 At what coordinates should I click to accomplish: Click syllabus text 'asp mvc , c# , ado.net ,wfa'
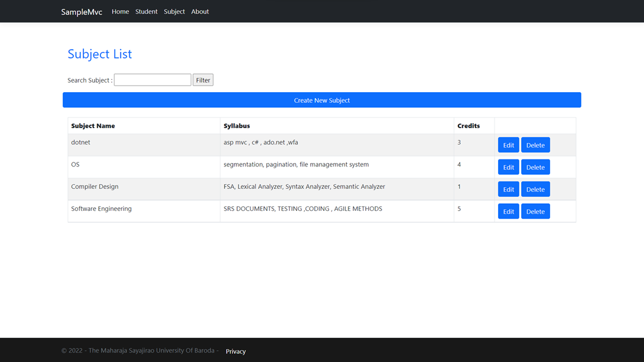(x=261, y=142)
